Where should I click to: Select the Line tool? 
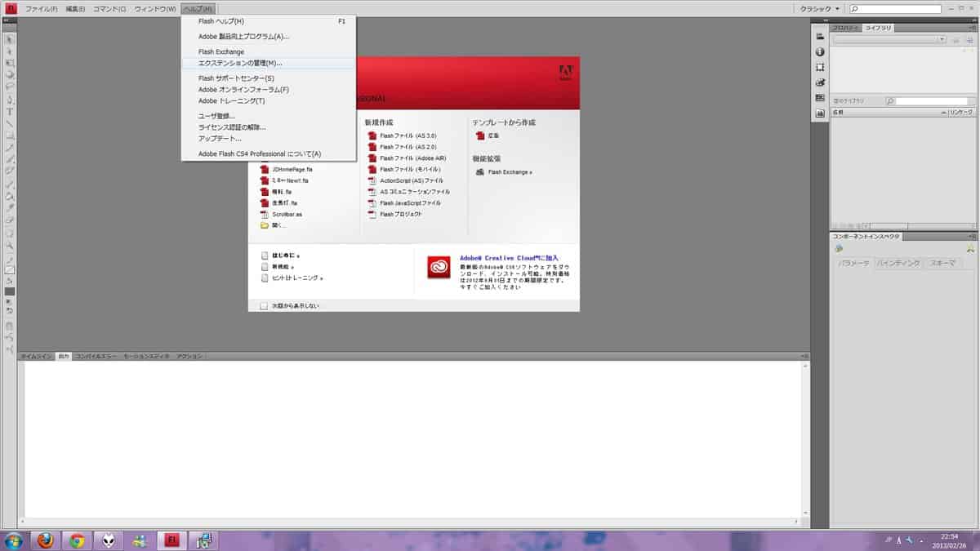pyautogui.click(x=10, y=123)
